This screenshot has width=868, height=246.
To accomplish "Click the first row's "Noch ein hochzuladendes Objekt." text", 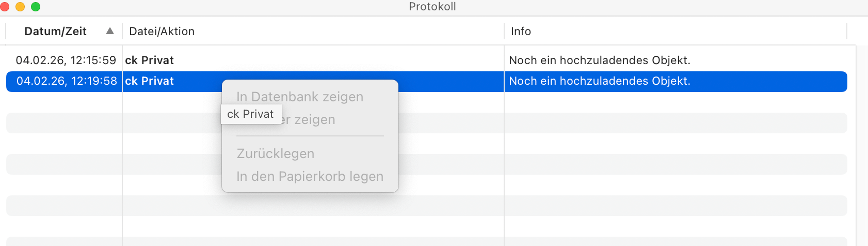I will (599, 60).
